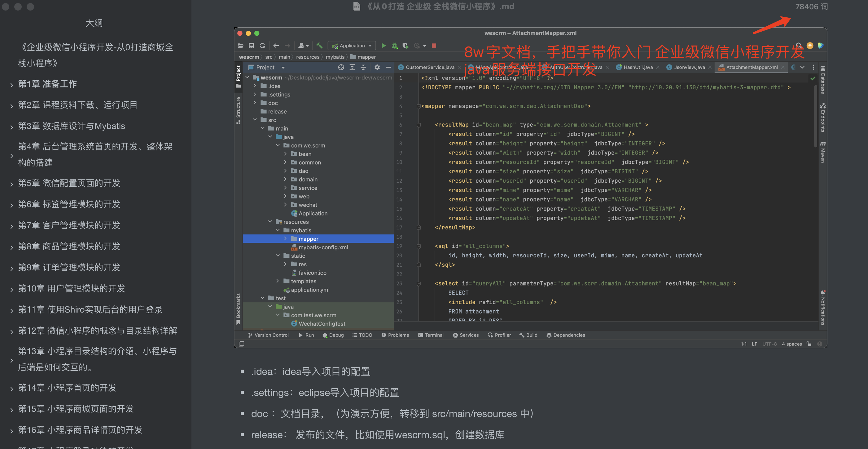Click the Reload from disk icon

pos(262,46)
